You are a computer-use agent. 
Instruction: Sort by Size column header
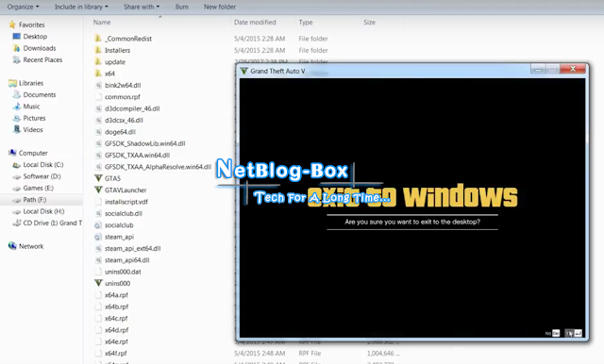[369, 22]
